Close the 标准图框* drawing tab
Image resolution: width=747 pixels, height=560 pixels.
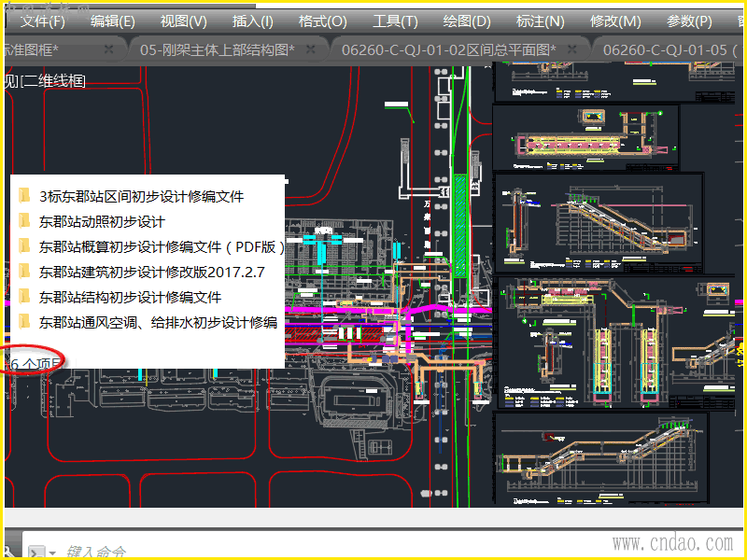coord(108,49)
